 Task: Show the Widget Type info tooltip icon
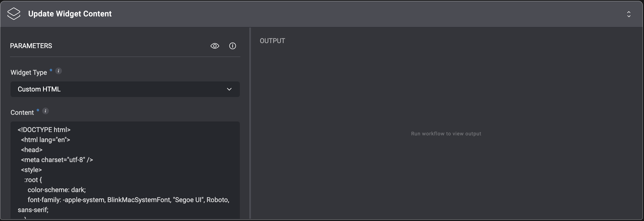[x=59, y=71]
